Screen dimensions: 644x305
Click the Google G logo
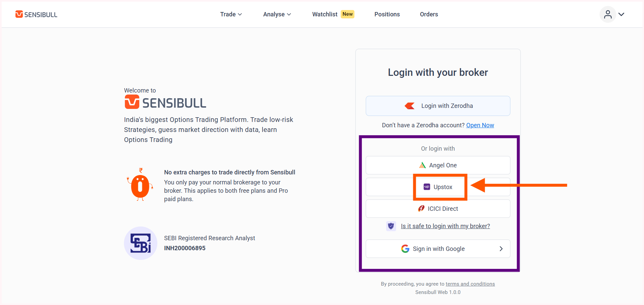[405, 249]
